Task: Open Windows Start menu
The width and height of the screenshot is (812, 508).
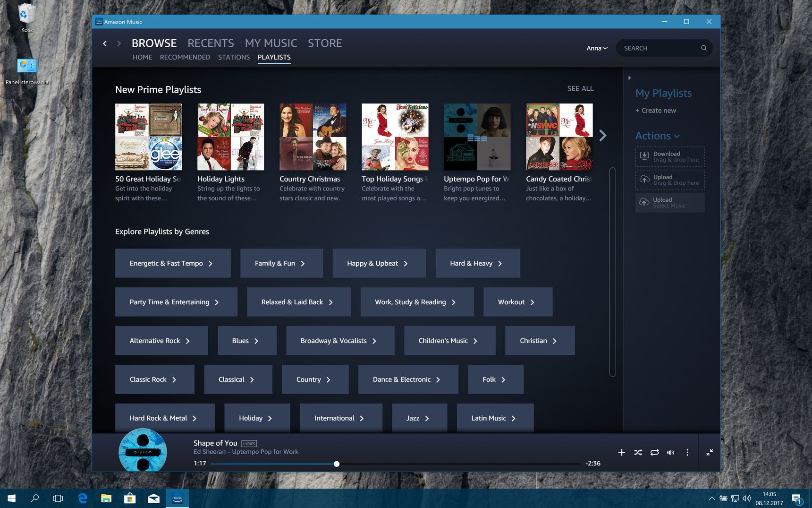Action: tap(12, 498)
